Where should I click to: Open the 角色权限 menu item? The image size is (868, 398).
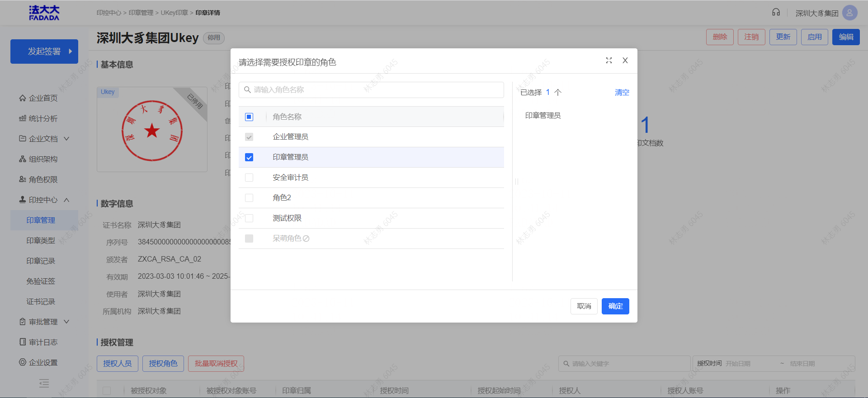pyautogui.click(x=44, y=179)
